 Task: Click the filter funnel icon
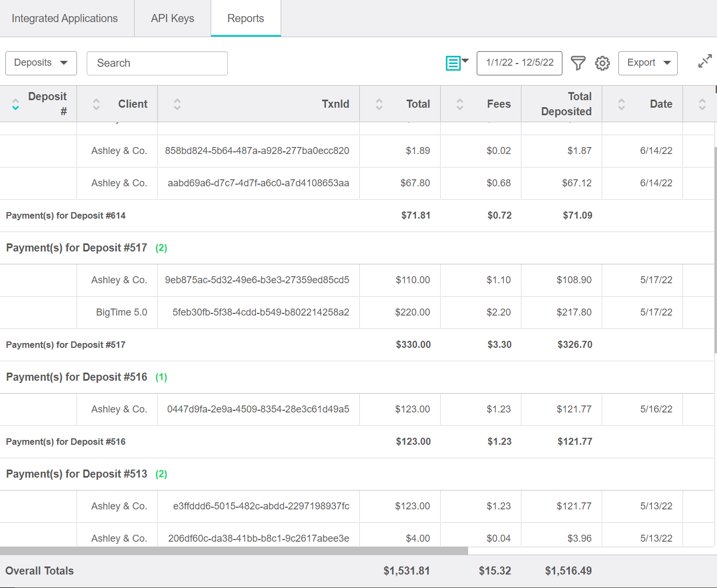coord(578,63)
